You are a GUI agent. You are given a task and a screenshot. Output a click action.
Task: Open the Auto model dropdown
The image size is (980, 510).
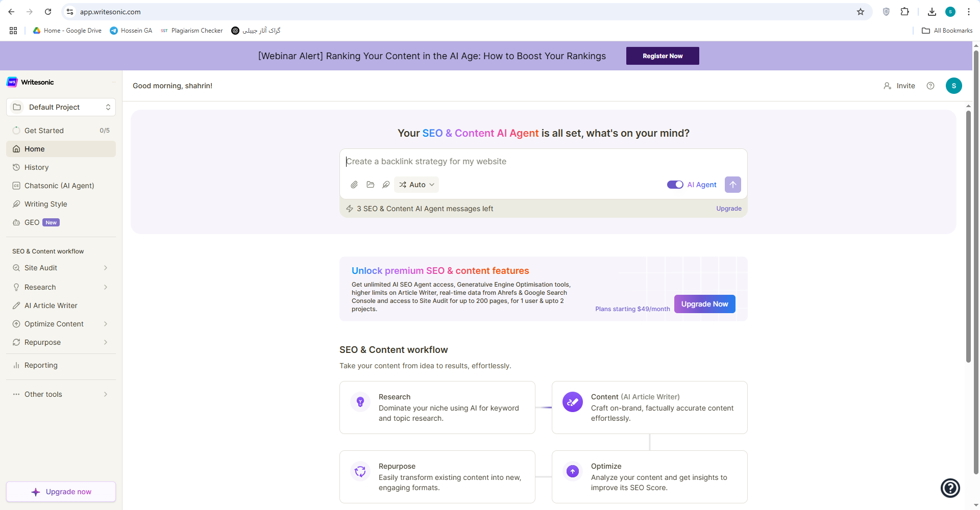click(416, 185)
